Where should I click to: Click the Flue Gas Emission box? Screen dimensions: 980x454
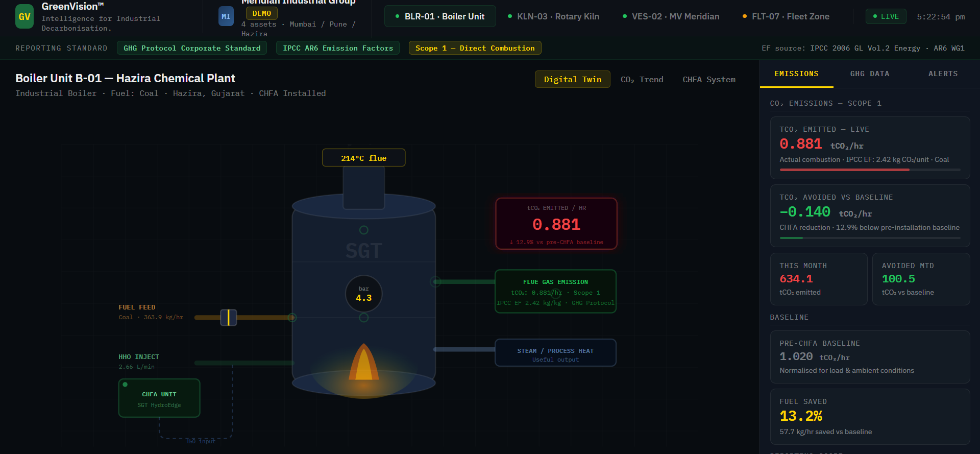(555, 292)
